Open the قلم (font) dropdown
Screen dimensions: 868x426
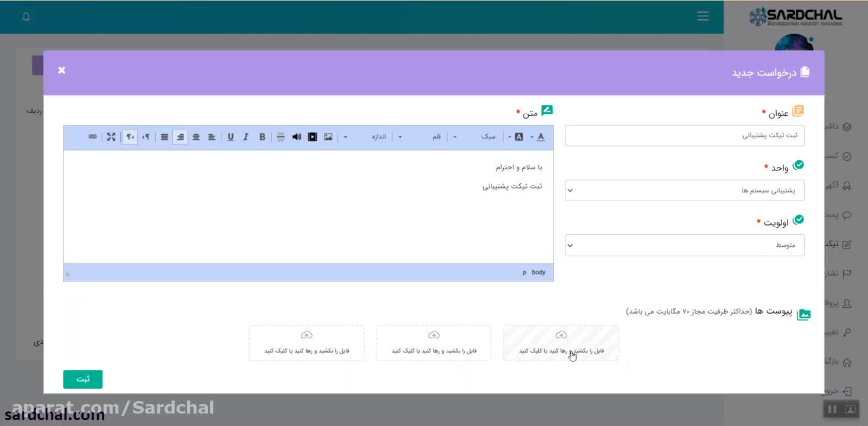tap(420, 137)
